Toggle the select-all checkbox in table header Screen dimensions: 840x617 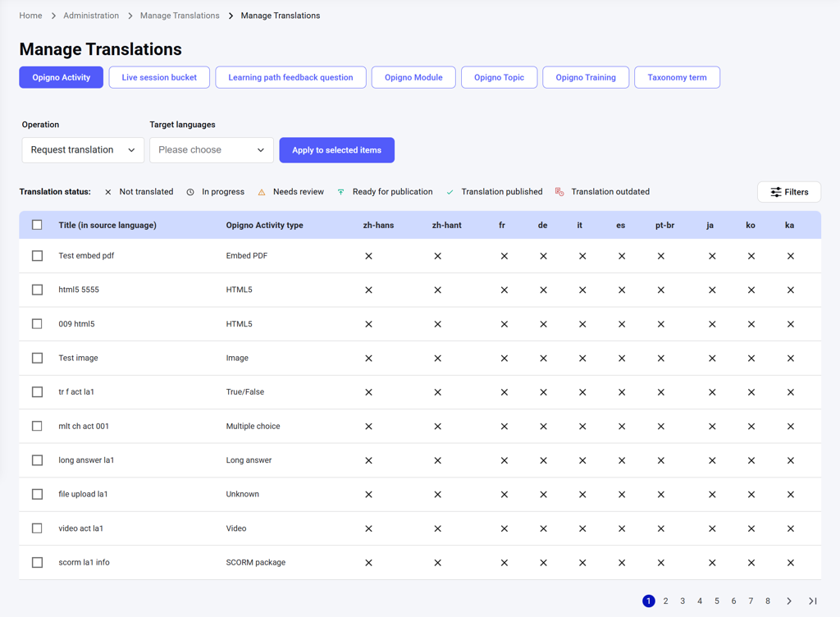coord(37,225)
